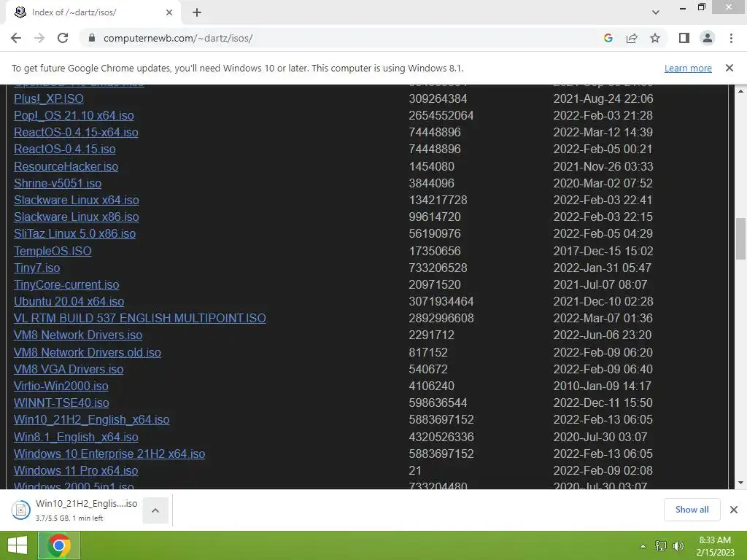Click the vertical scrollbar thumb

740,238
